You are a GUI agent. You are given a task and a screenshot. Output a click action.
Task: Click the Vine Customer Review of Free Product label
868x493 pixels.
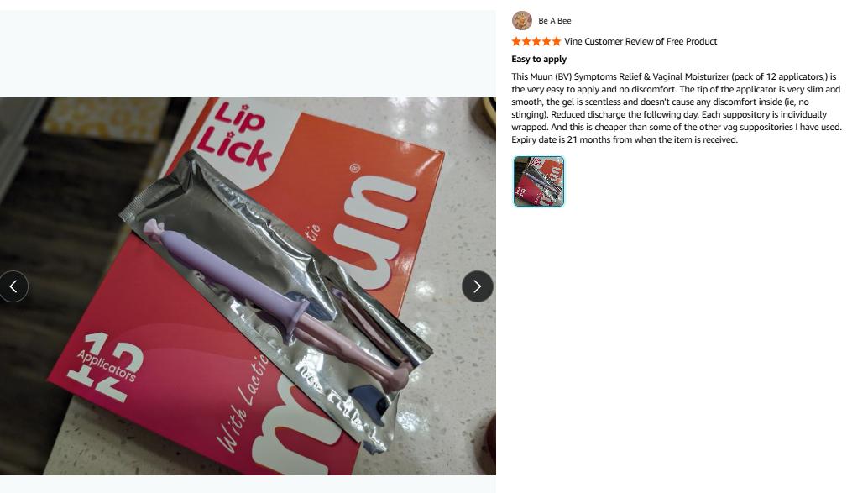tap(641, 41)
